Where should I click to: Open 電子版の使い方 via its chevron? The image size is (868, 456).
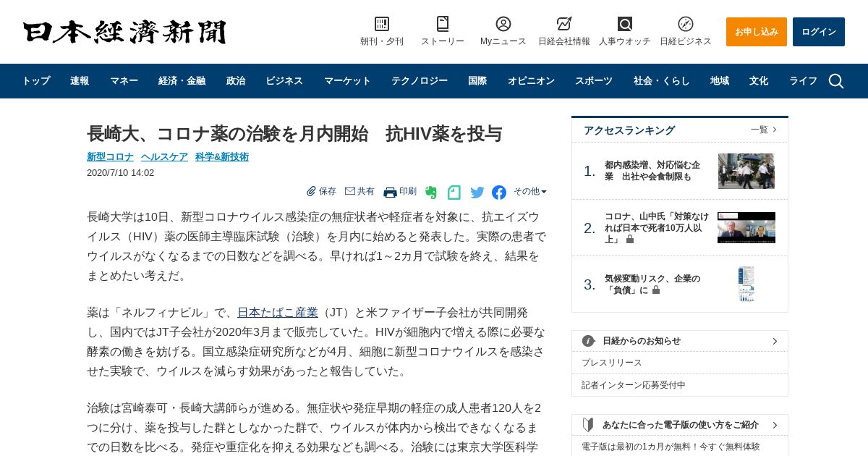775,425
